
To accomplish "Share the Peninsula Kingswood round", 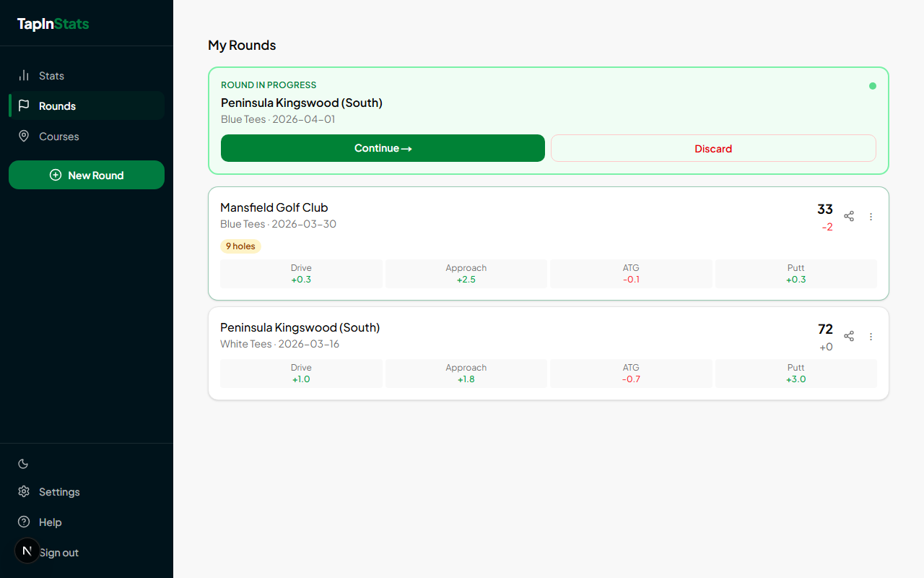I will [x=849, y=336].
